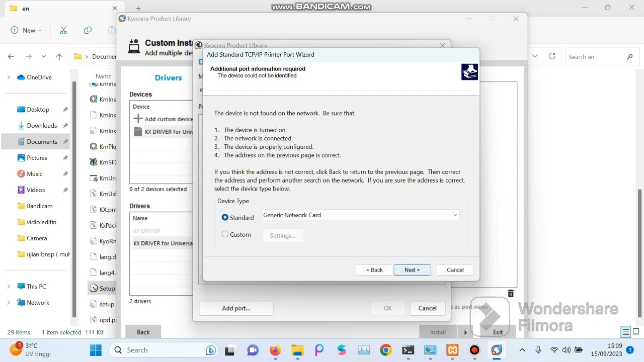Click the New button in File Explorer
The height and width of the screenshot is (362, 644).
pyautogui.click(x=26, y=30)
